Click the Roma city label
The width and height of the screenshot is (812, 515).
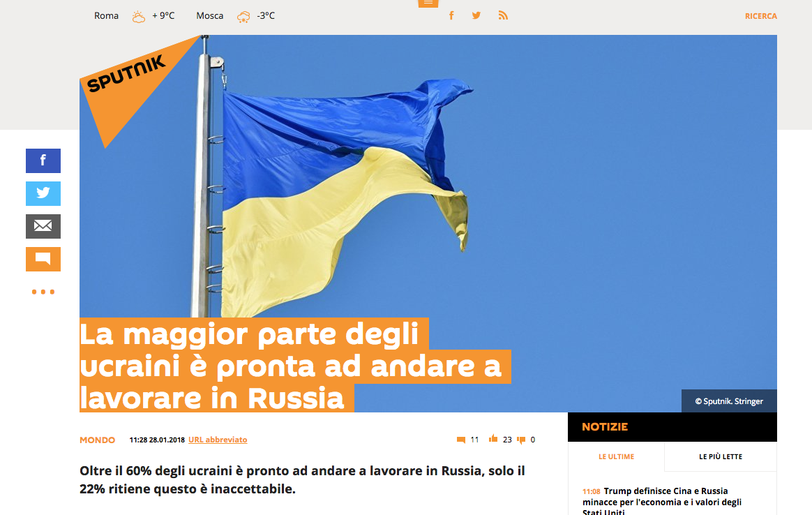coord(106,16)
